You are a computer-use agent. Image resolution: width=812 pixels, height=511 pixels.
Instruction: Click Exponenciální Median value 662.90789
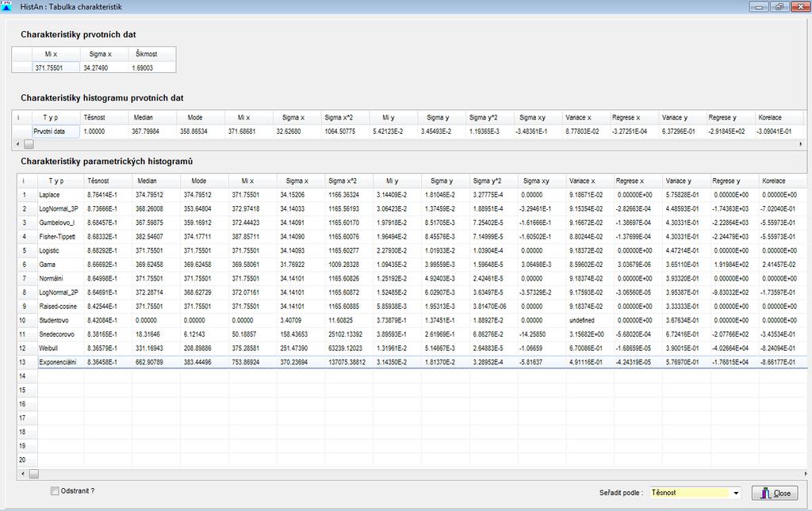coord(156,363)
